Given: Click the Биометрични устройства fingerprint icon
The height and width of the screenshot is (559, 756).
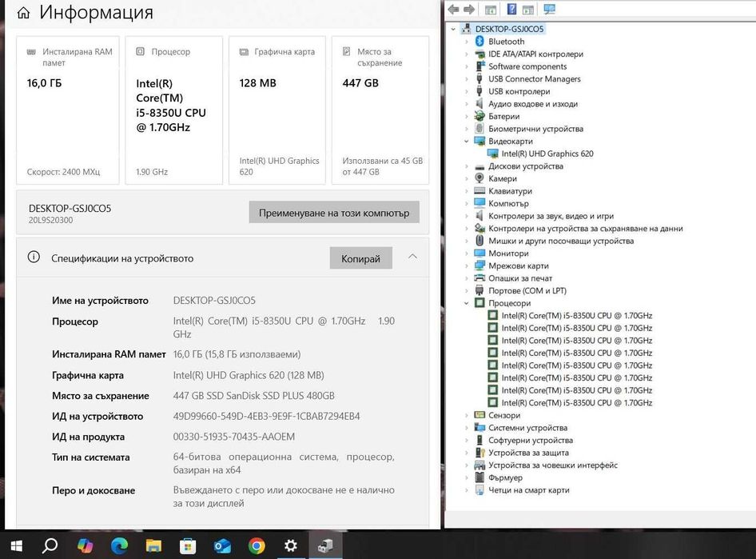Looking at the screenshot, I should (x=479, y=128).
